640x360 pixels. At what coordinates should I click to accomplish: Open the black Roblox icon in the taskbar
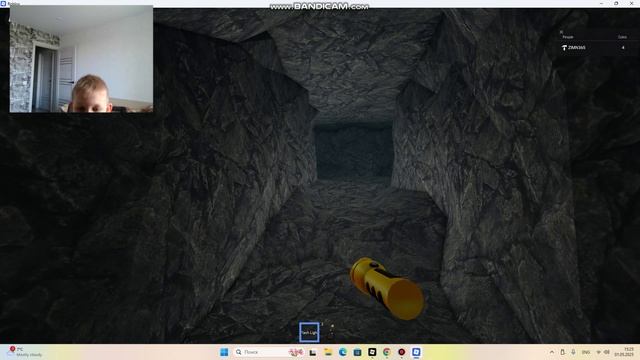[372, 352]
